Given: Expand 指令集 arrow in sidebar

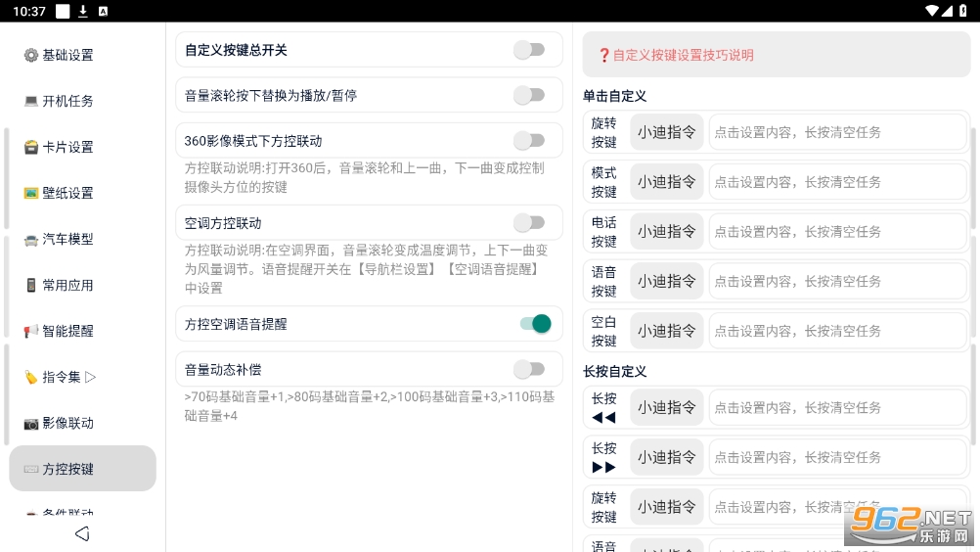Looking at the screenshot, I should (x=90, y=377).
